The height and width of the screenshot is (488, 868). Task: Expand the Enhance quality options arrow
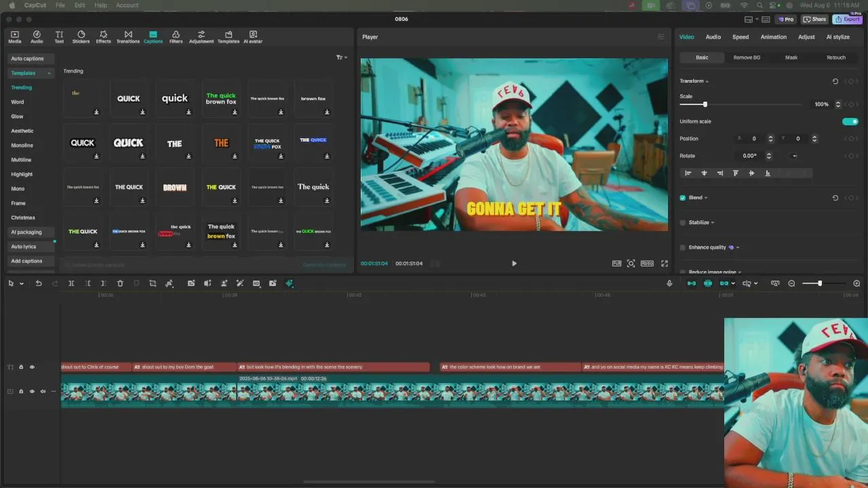pyautogui.click(x=738, y=247)
